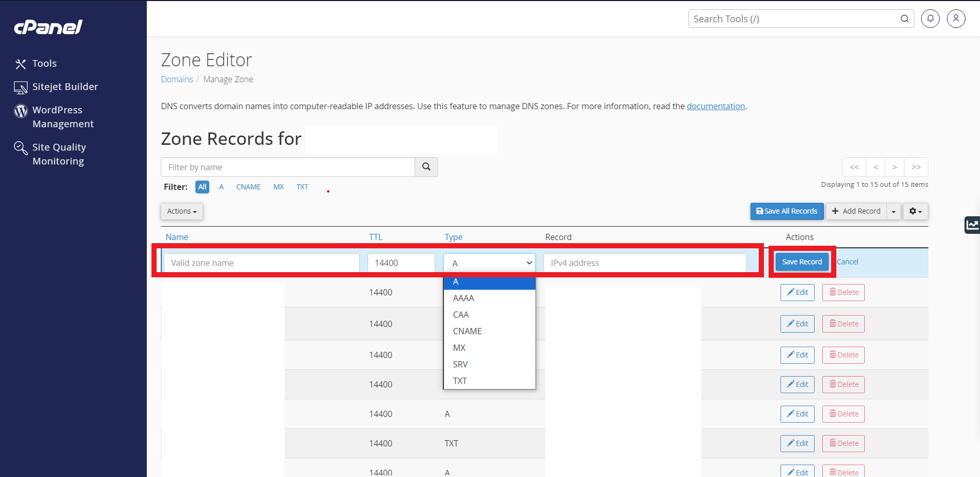
Task: Expand the Add Record dropdown arrow
Action: (x=894, y=211)
